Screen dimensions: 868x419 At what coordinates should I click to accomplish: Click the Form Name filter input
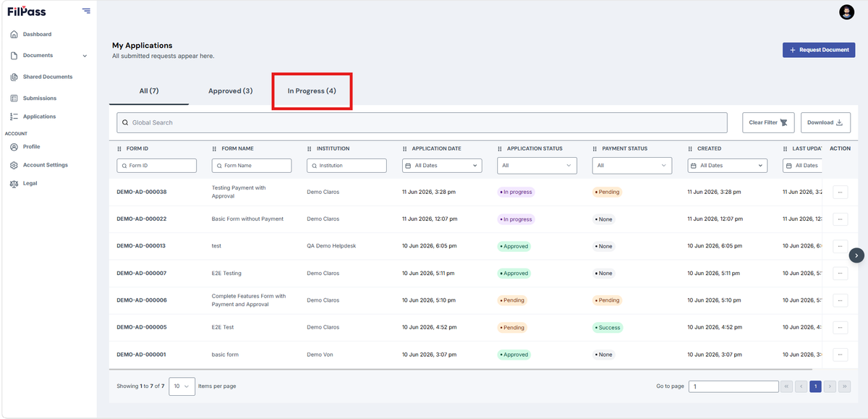[252, 166]
